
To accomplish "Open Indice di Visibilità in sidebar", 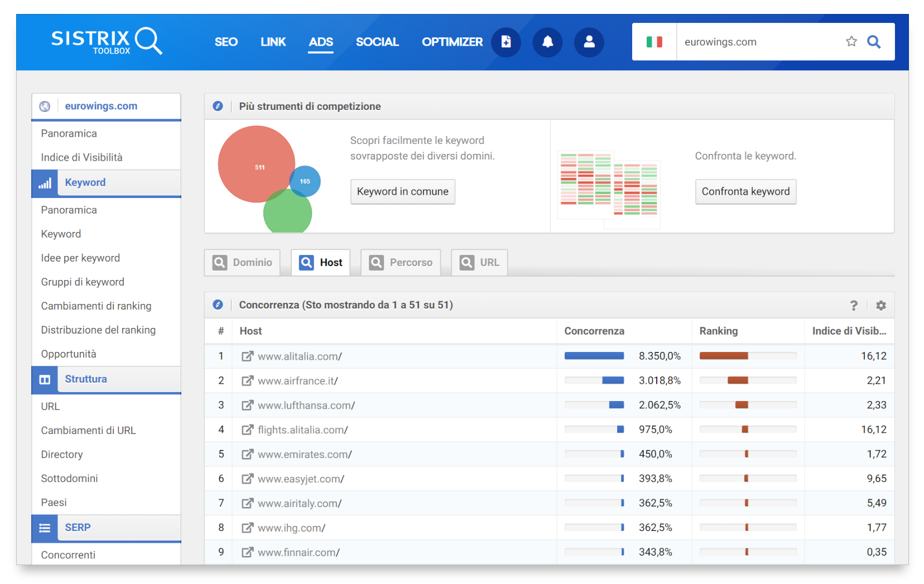I will (x=81, y=157).
